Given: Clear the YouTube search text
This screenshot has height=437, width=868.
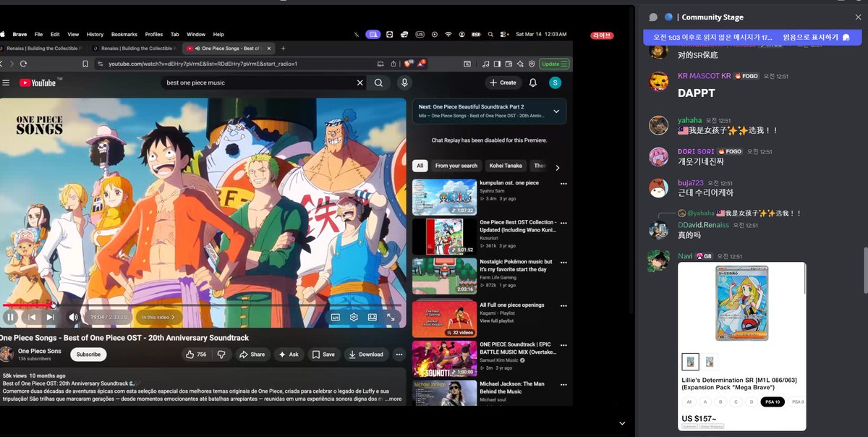Looking at the screenshot, I should (360, 83).
